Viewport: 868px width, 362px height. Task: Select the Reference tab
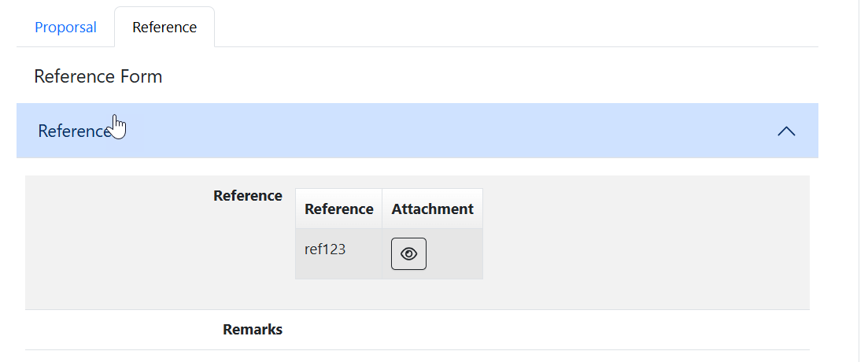pos(164,28)
